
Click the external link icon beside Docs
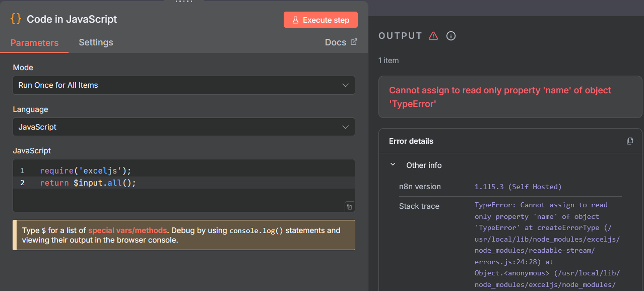pyautogui.click(x=354, y=42)
